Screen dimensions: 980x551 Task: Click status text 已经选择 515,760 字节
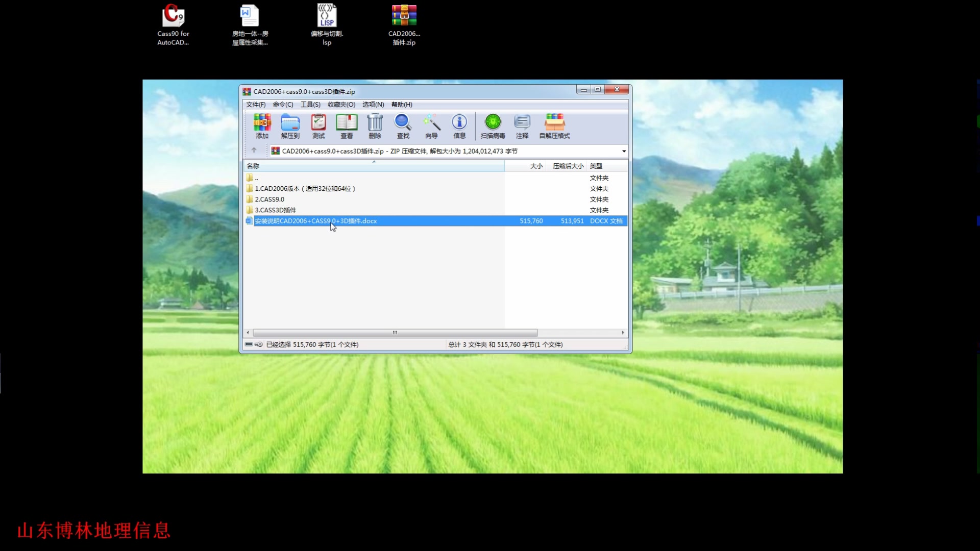[312, 345]
